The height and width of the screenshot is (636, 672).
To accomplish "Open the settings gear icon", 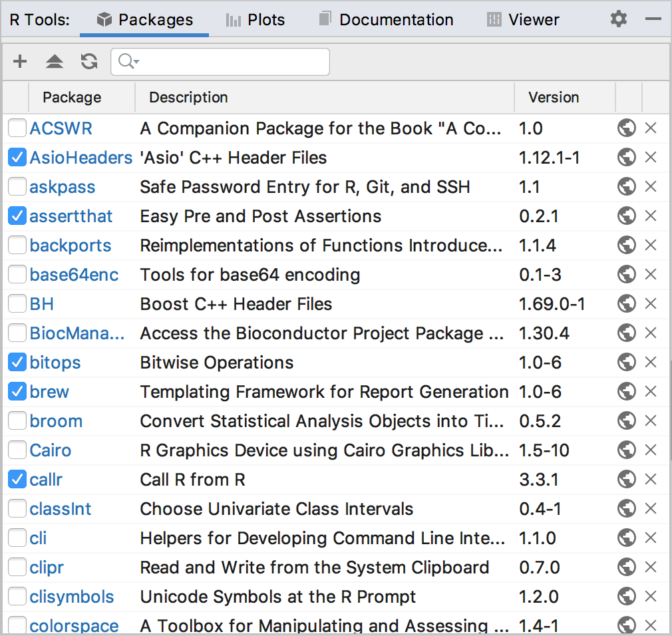I will tap(618, 19).
